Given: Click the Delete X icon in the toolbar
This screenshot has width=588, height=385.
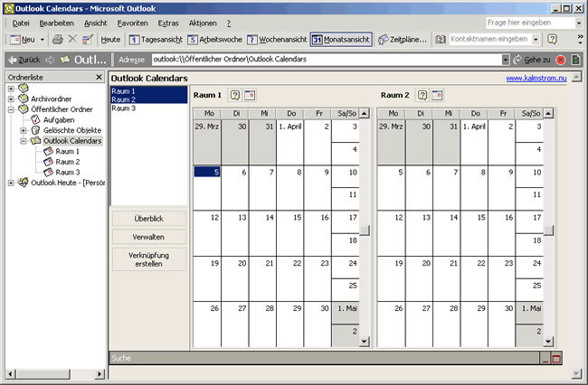Looking at the screenshot, I should (72, 40).
